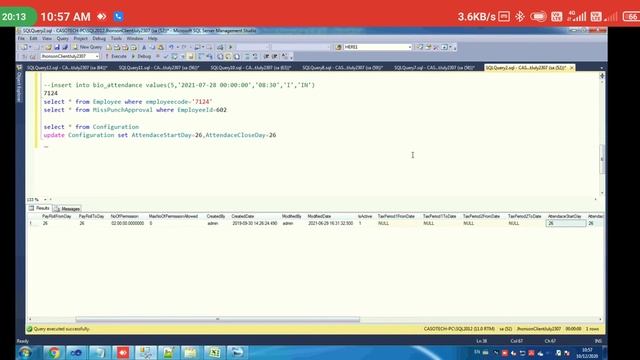Open the Query menu
This screenshot has height=360, width=640.
pos(62,38)
